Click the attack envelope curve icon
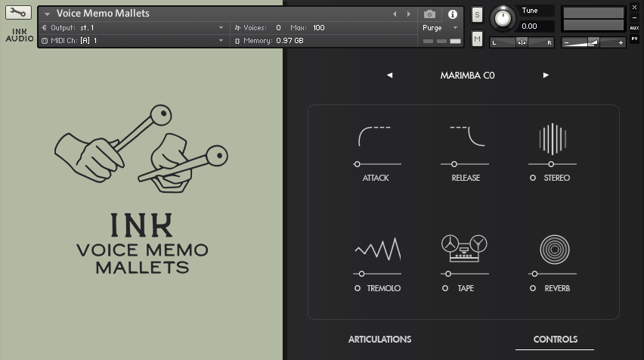Screen dimensions: 644x360 point(374,137)
